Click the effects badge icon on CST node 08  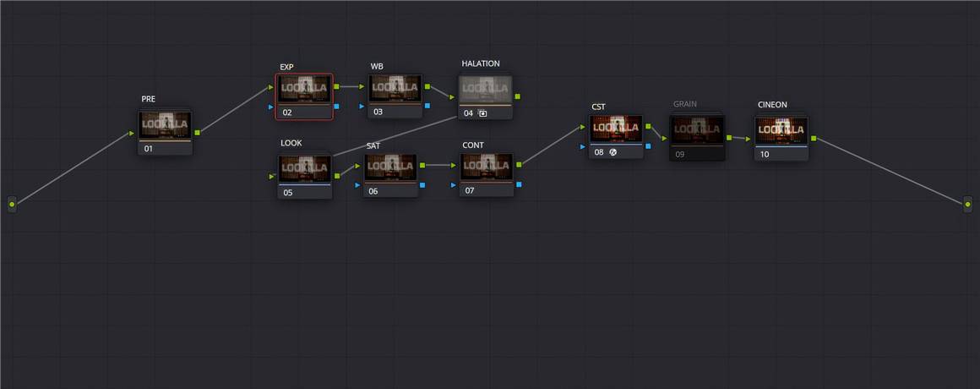[x=613, y=152]
